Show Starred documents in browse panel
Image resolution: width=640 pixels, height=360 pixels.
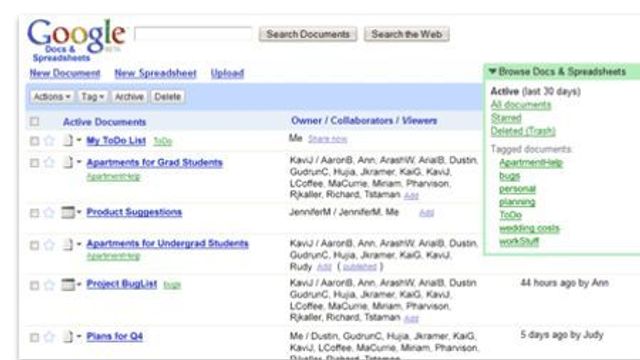tap(506, 118)
